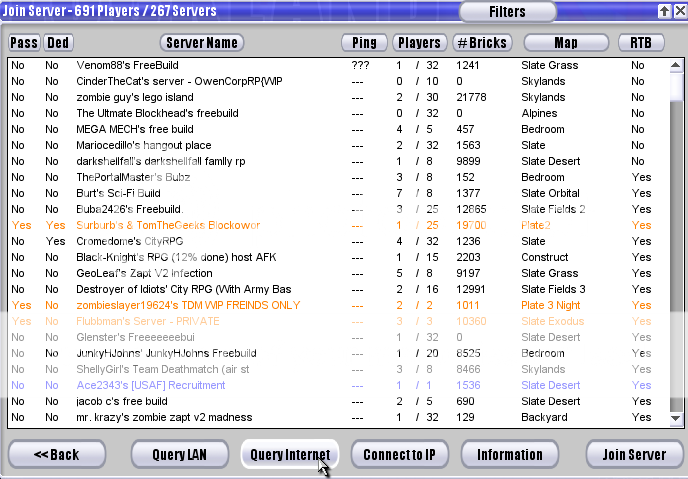The width and height of the screenshot is (688, 479).
Task: Open the Filters panel
Action: point(508,13)
